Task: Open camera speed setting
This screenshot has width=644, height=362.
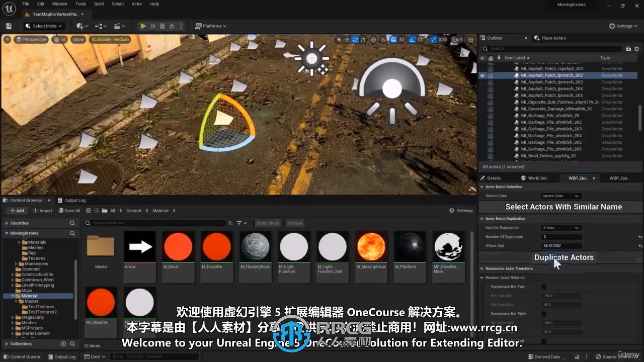Action: [457, 39]
